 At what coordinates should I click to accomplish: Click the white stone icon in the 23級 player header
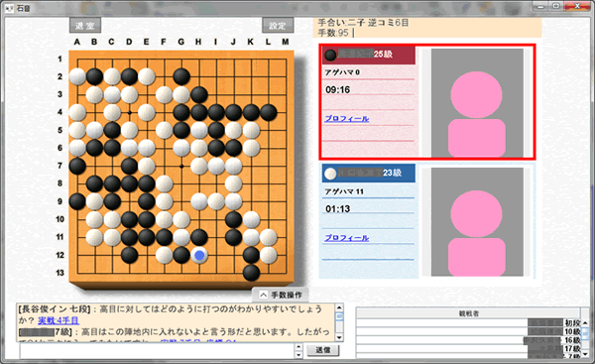click(330, 174)
